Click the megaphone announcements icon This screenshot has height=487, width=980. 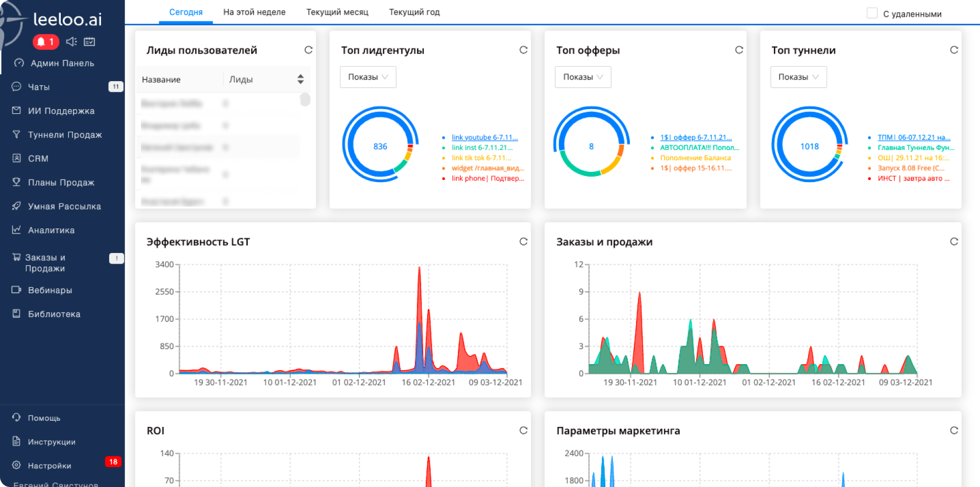tap(71, 41)
